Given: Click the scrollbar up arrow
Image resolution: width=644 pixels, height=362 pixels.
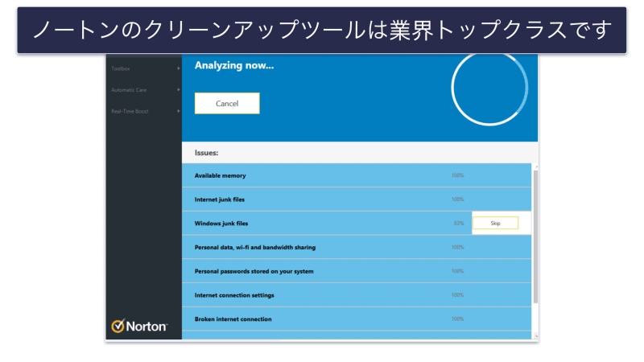Looking at the screenshot, I should [535, 167].
